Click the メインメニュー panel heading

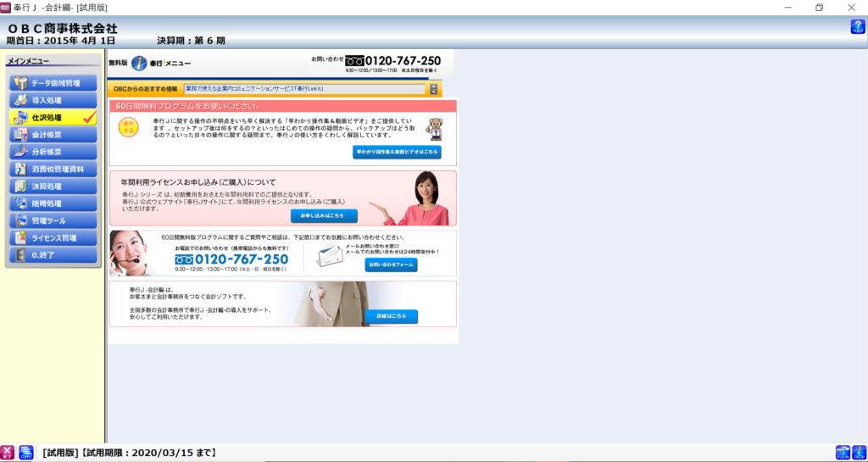tap(28, 61)
